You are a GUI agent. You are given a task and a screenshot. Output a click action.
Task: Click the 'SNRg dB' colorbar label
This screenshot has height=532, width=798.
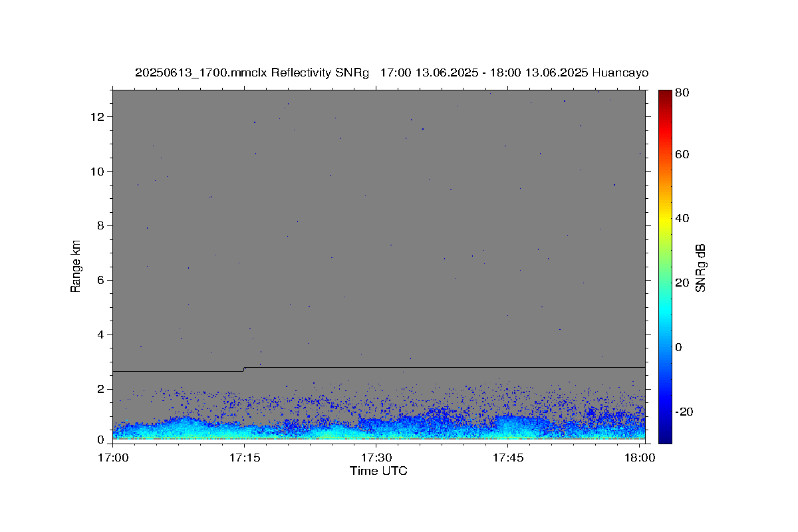(700, 268)
